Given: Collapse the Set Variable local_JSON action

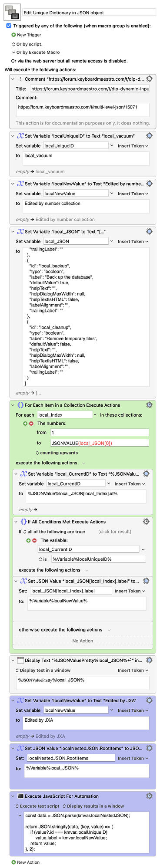Looking at the screenshot, I should coord(13,231).
